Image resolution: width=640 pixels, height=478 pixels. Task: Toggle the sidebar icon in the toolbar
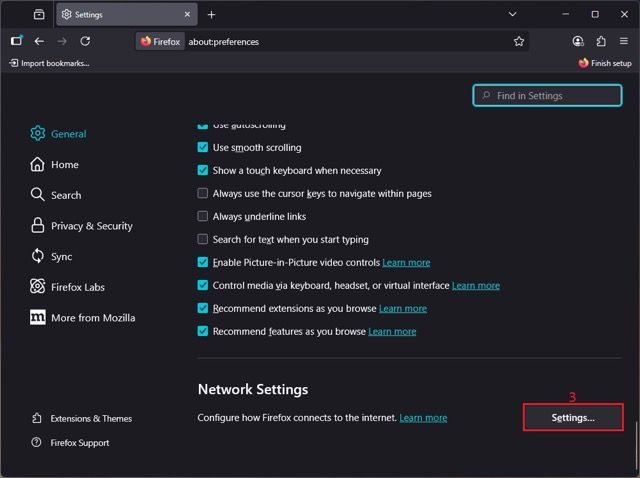[x=16, y=41]
